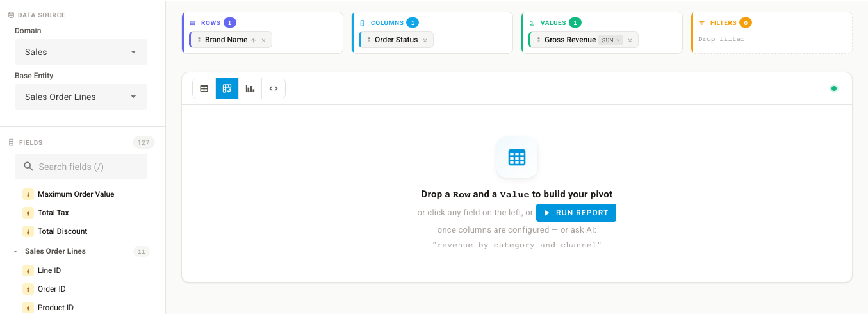
Task: Click the Sales Order Lines count badge 11
Action: click(142, 251)
